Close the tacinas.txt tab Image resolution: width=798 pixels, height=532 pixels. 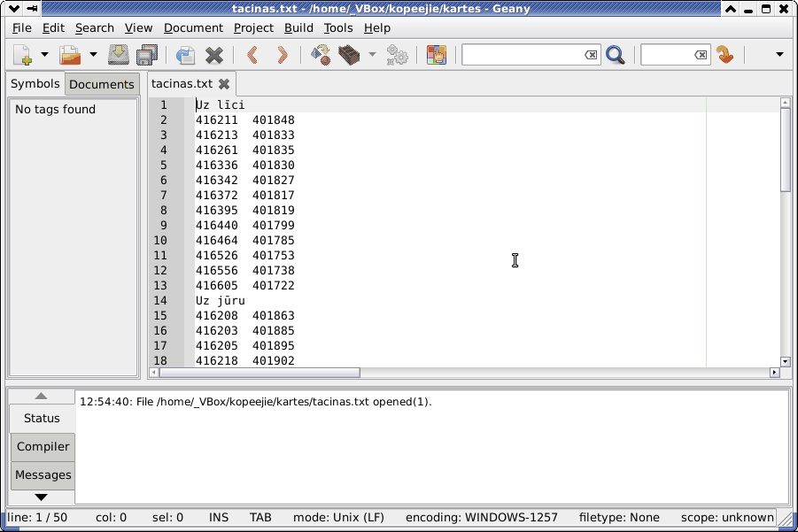[224, 84]
